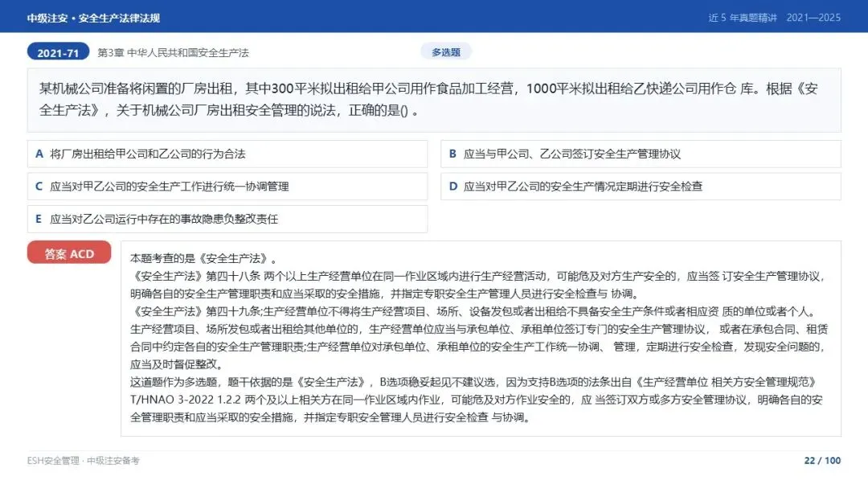Image resolution: width=868 pixels, height=489 pixels.
Task: Click the 多选题 question type tag
Action: tap(445, 52)
